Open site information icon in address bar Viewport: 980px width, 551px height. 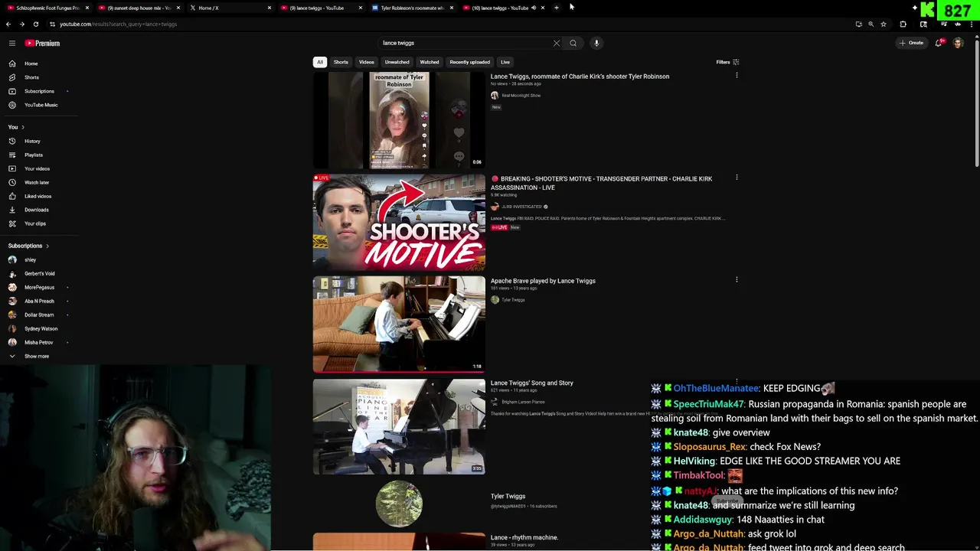51,24
